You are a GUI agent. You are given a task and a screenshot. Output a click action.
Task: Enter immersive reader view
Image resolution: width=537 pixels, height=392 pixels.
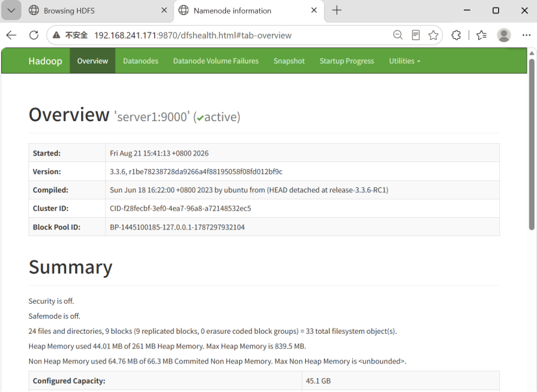tap(415, 35)
